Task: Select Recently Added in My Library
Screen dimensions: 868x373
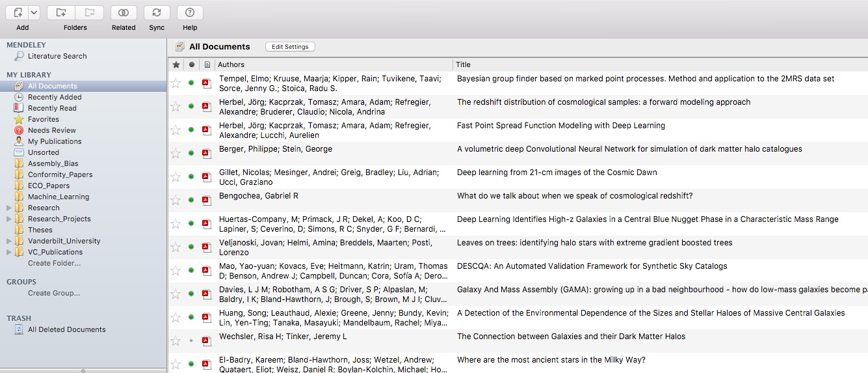Action: pos(55,97)
